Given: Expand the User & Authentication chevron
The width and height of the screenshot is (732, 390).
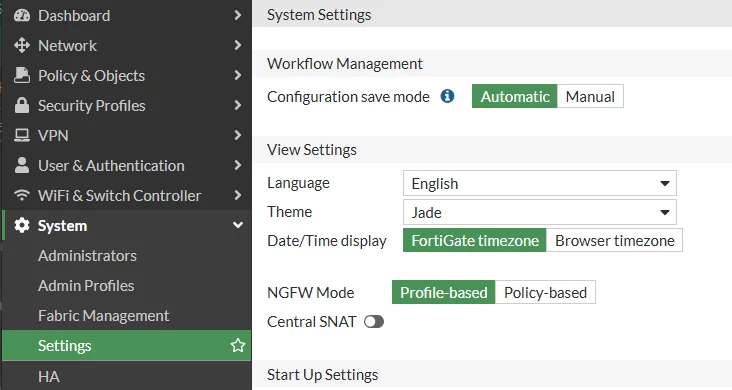Looking at the screenshot, I should pos(238,165).
